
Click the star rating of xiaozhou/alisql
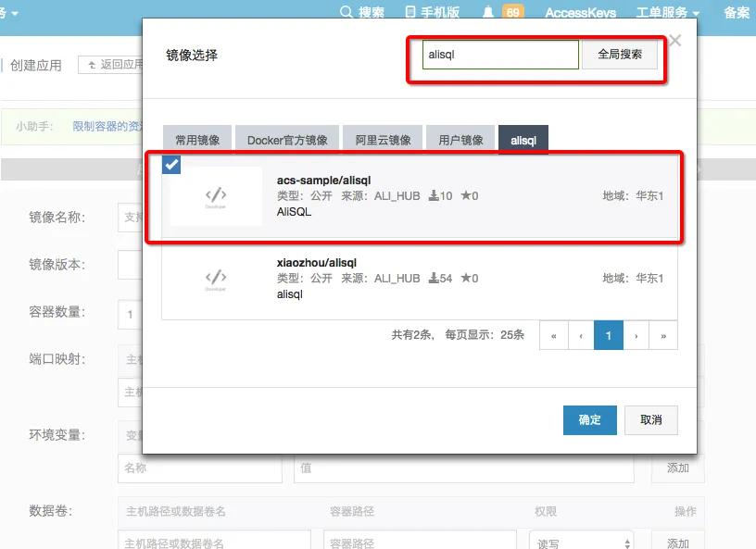click(x=469, y=278)
